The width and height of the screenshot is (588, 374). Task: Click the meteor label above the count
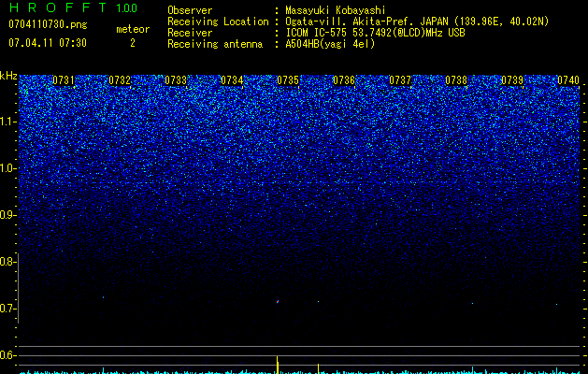(x=133, y=29)
